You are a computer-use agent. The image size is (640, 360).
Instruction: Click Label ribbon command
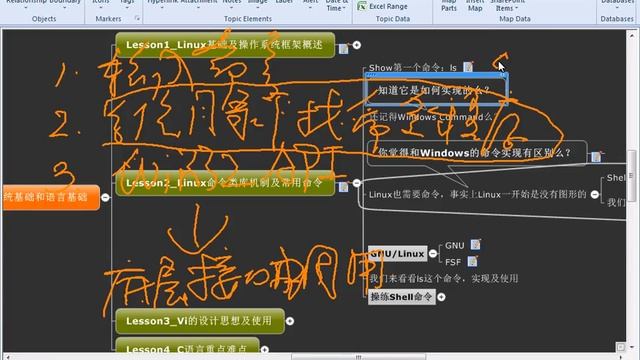pyautogui.click(x=284, y=2)
